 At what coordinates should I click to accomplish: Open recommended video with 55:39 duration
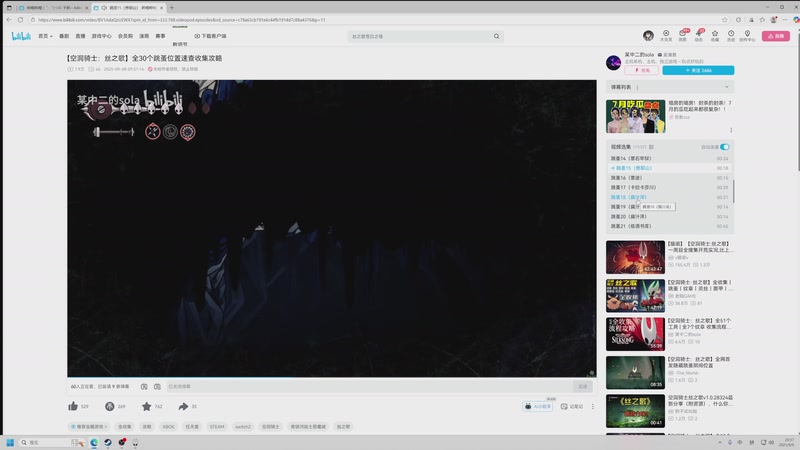(x=635, y=334)
